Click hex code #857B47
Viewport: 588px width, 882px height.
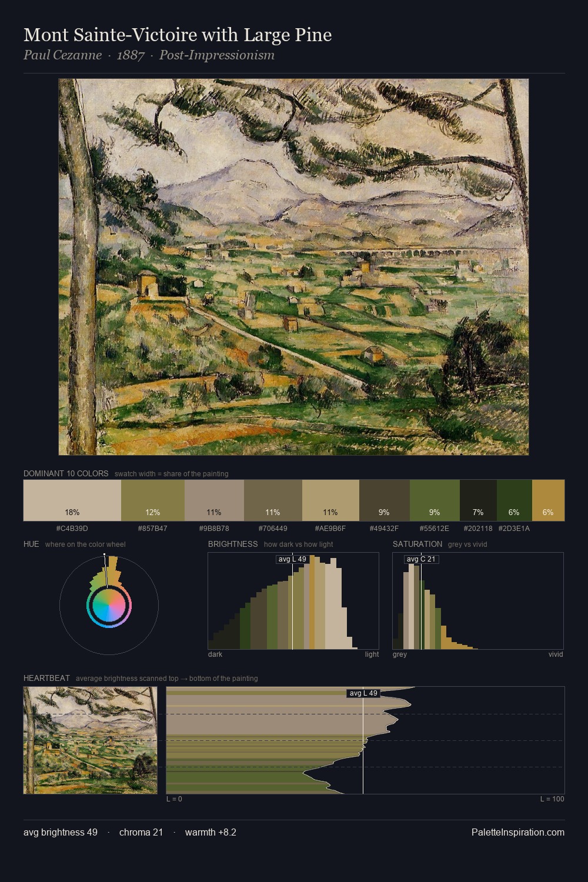(153, 529)
